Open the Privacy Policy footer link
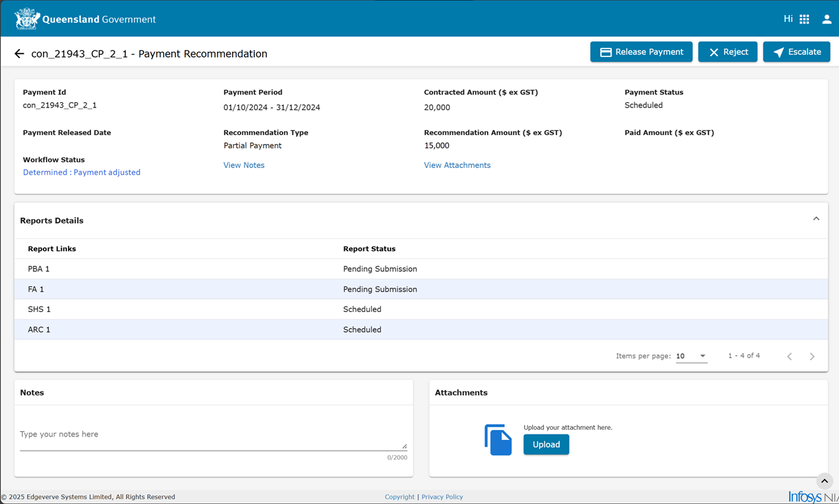 pos(442,497)
